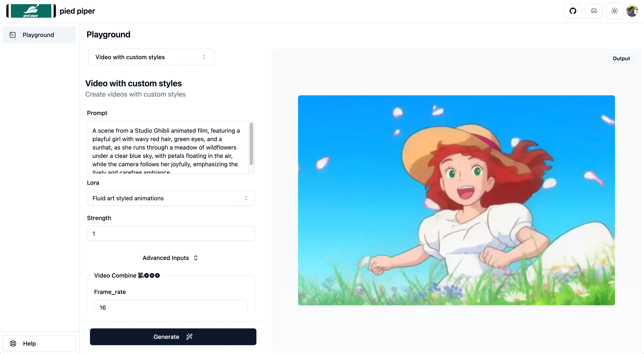644x354 pixels.
Task: Collapse the Advanced Inputs section
Action: 170,258
